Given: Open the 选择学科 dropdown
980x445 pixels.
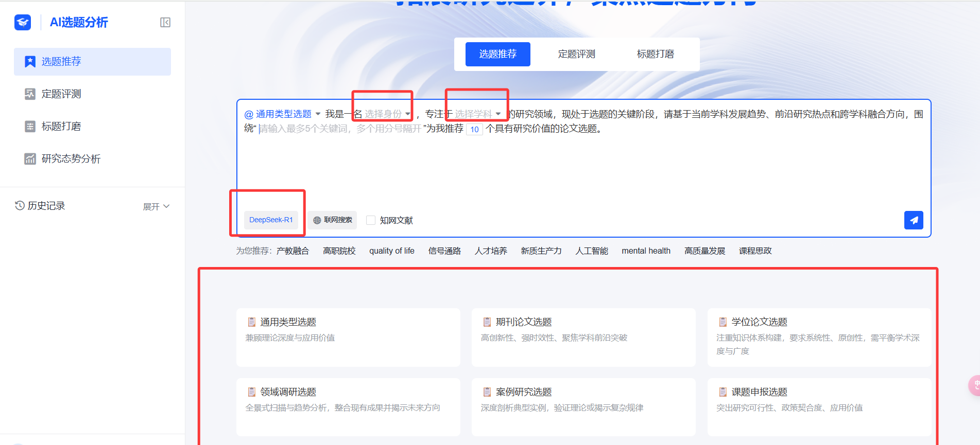Looking at the screenshot, I should click(x=477, y=114).
